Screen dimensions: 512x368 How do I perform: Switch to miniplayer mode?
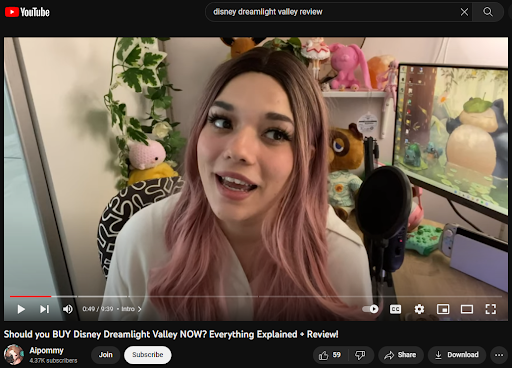[443, 309]
